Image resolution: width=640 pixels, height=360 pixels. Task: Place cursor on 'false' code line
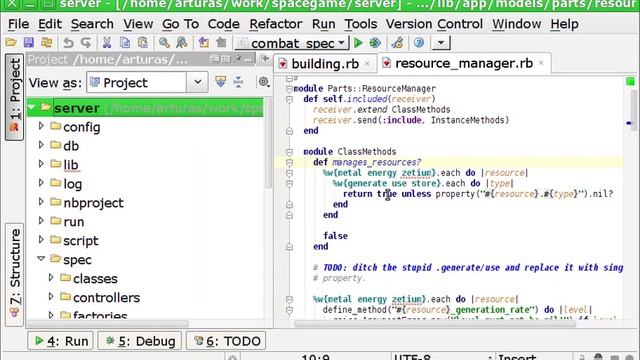click(x=335, y=236)
